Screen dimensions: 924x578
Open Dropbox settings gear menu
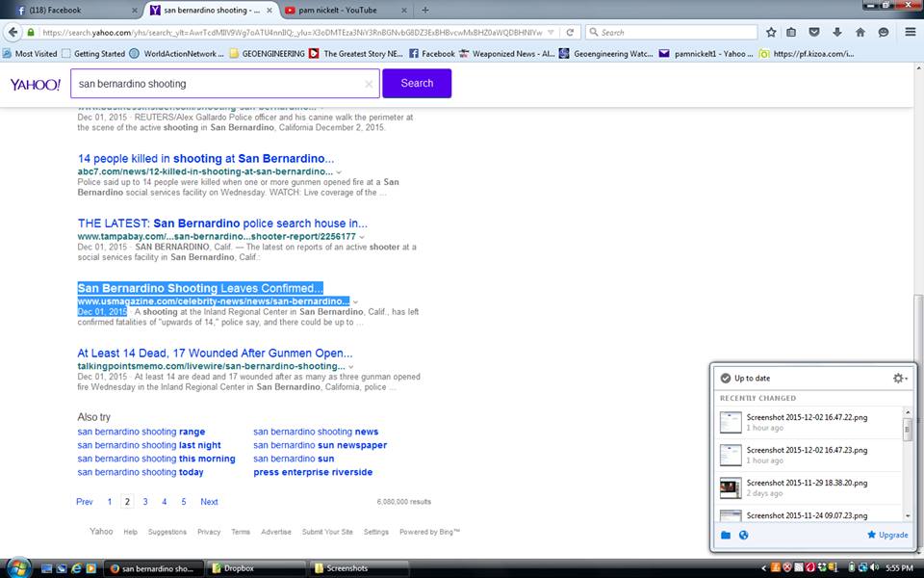(899, 378)
